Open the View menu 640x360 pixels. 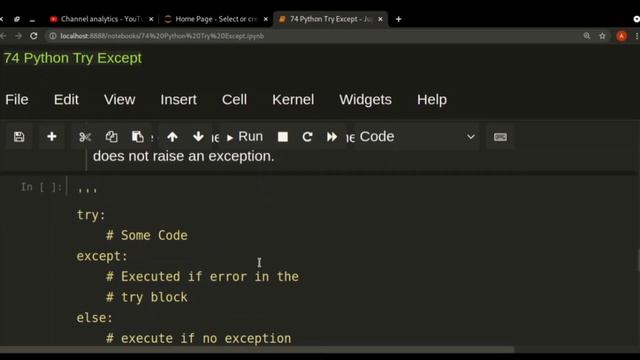pyautogui.click(x=119, y=100)
